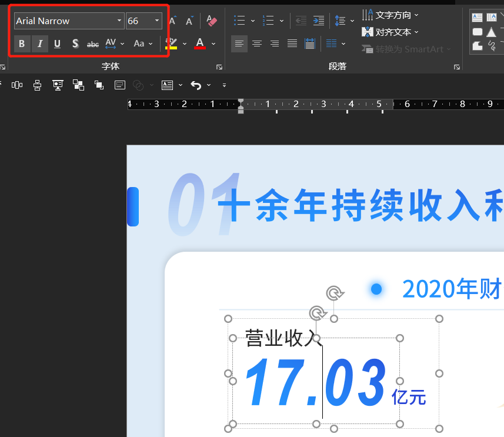Open the Arial Narrow font name dropdown
The image size is (504, 437).
119,21
